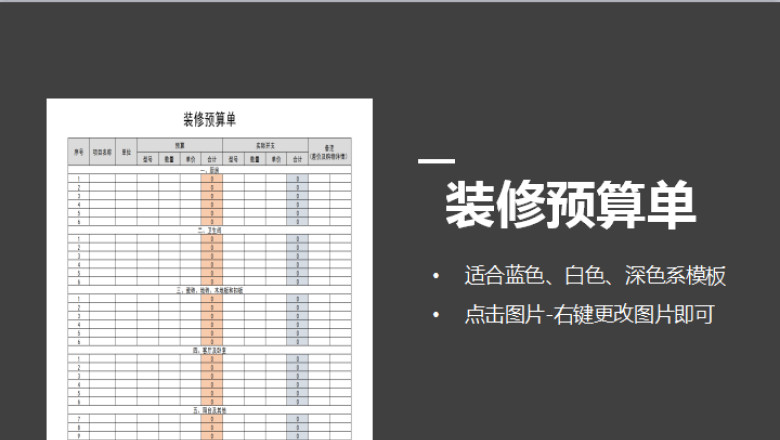Click the bullet text 适合蓝色、白色、深色系模板
Image resolution: width=780 pixels, height=440 pixels.
(x=595, y=275)
